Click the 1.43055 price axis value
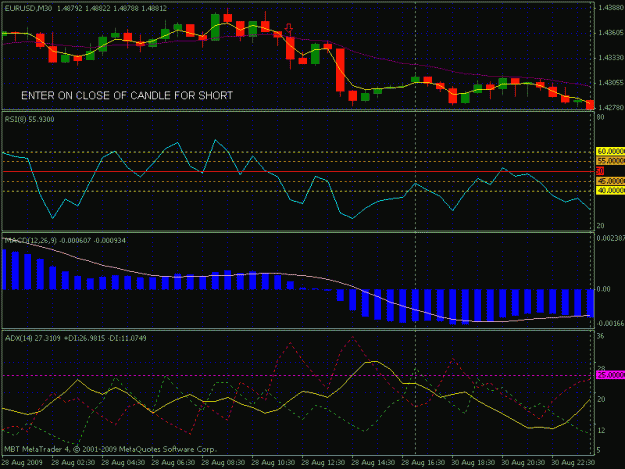Screen dimensions: 625x469 pos(611,83)
